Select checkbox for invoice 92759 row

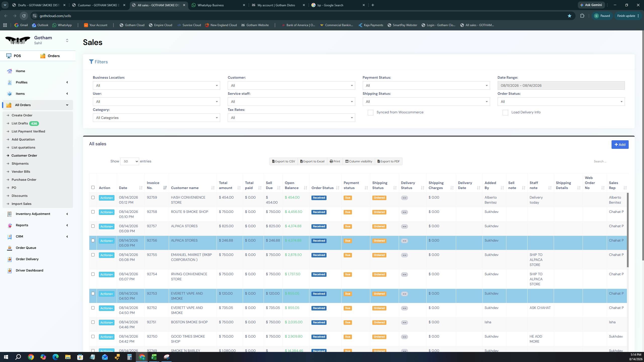point(93,198)
